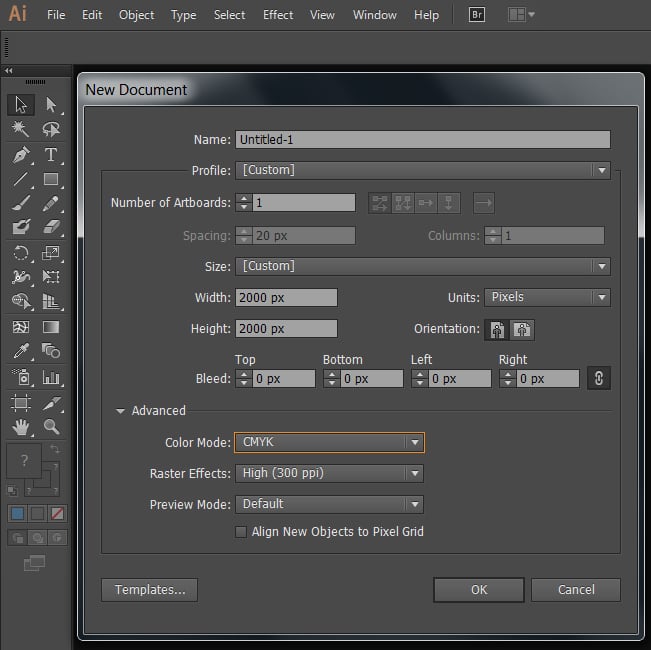Screen dimensions: 651x650
Task: Select the Hand tool
Action: pyautogui.click(x=20, y=427)
